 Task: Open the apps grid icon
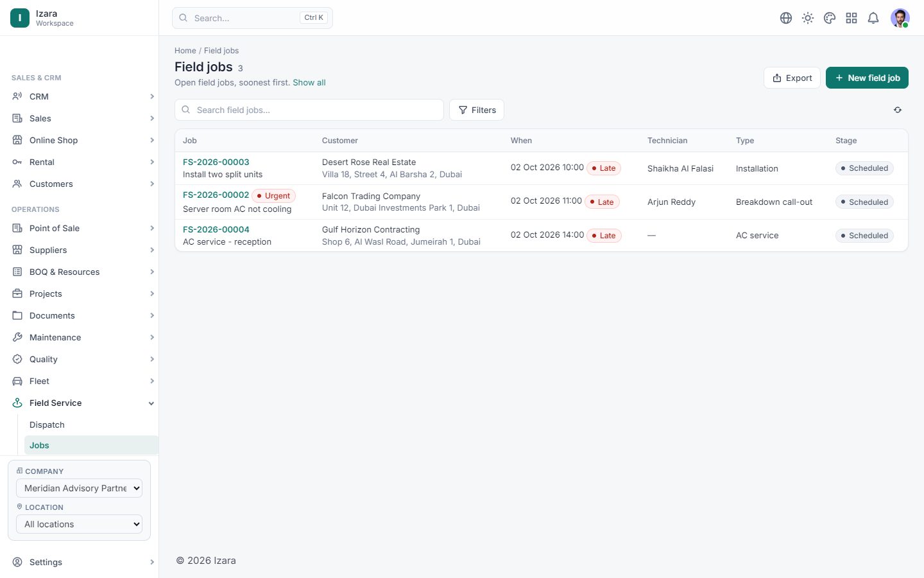coord(851,18)
